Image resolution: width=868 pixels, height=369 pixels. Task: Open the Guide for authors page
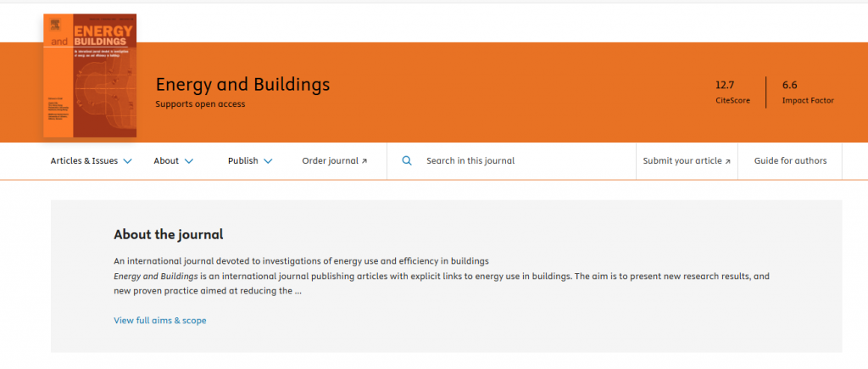coord(790,160)
